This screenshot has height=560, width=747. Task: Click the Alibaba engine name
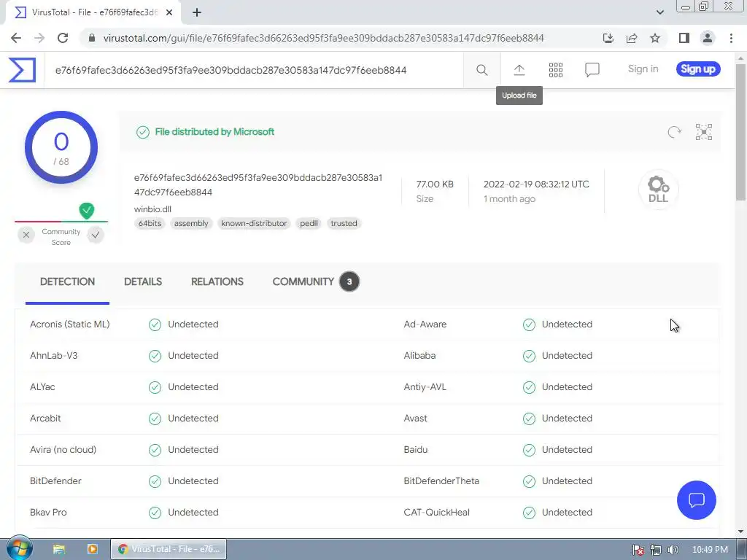[419, 356]
